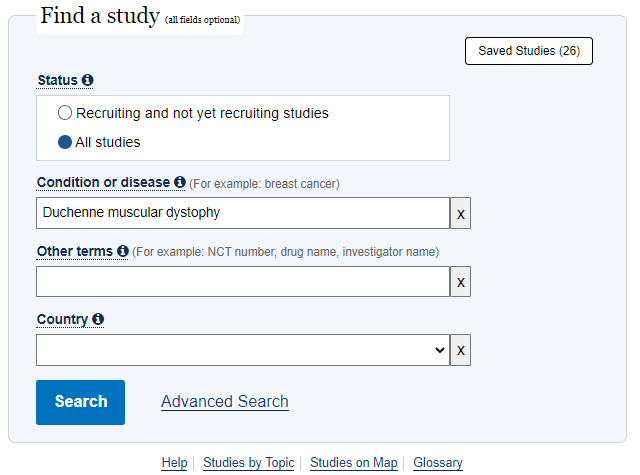Click the Status label text
The height and width of the screenshot is (475, 640).
[x=58, y=80]
